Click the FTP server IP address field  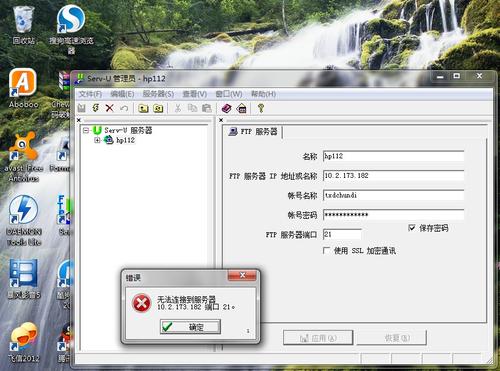394,176
